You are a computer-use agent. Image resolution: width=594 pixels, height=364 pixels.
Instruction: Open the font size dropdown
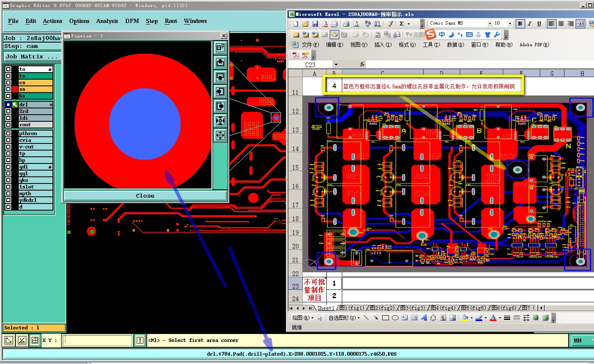click(509, 24)
